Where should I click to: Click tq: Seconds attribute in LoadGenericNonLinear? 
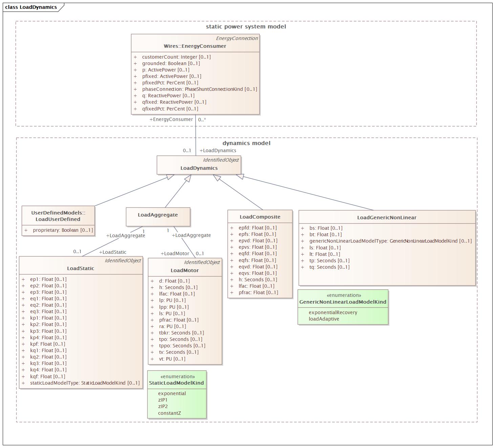click(329, 267)
